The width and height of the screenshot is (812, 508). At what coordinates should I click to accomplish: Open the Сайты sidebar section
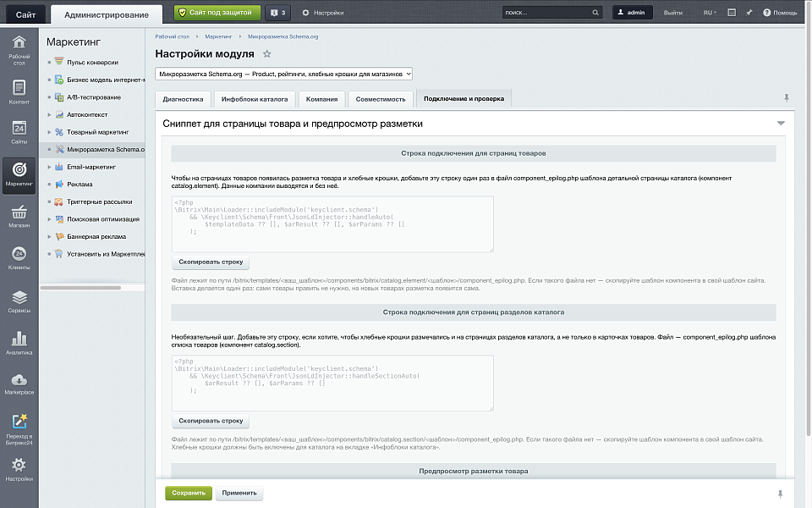pyautogui.click(x=19, y=132)
